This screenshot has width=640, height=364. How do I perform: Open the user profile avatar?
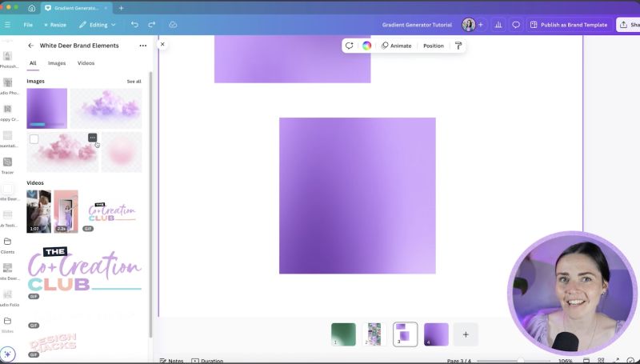click(468, 25)
